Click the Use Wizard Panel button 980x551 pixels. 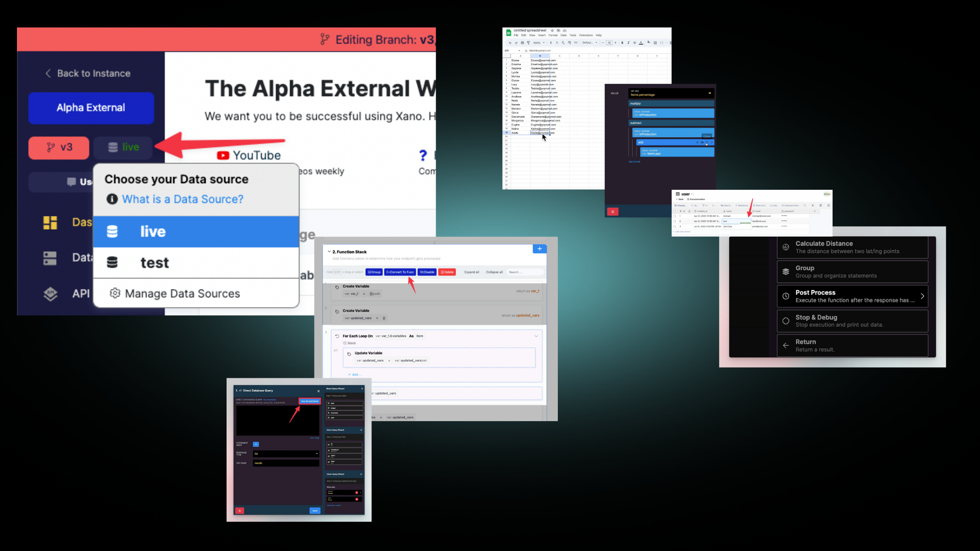(309, 401)
